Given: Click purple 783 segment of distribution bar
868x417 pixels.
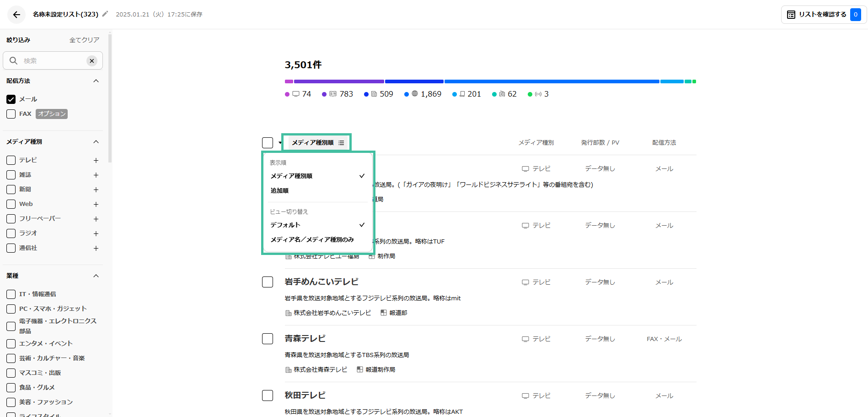Looking at the screenshot, I should point(339,81).
